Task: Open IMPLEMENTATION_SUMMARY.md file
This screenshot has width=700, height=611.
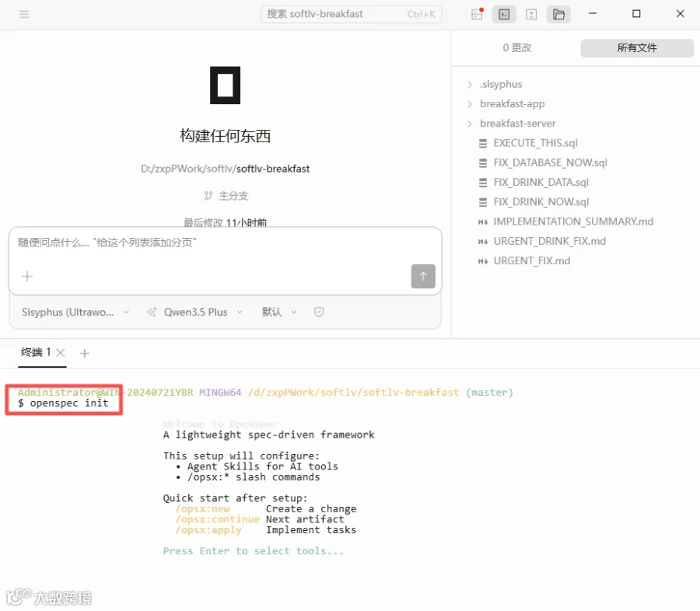Action: pos(573,222)
